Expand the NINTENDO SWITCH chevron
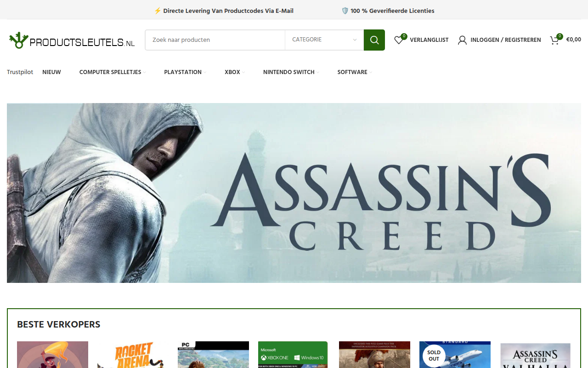This screenshot has height=368, width=588. click(x=318, y=72)
